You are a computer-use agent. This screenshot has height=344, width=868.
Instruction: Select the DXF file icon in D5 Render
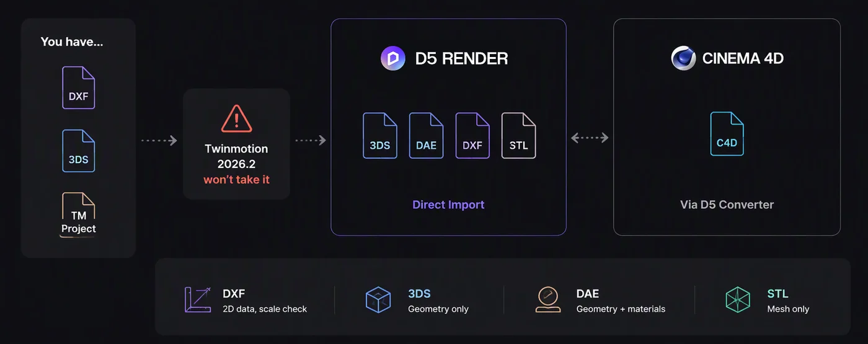472,135
